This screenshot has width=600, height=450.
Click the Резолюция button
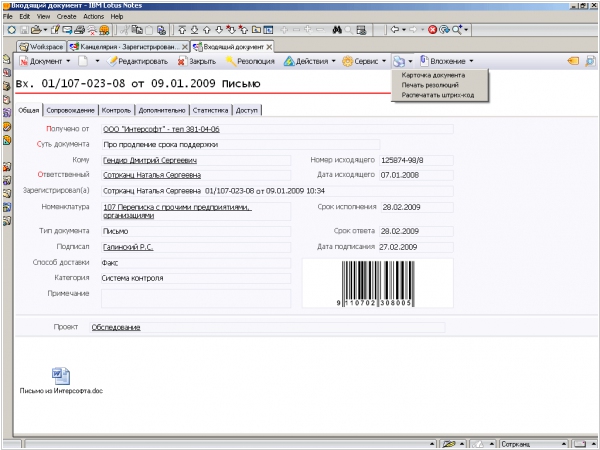pyautogui.click(x=250, y=61)
